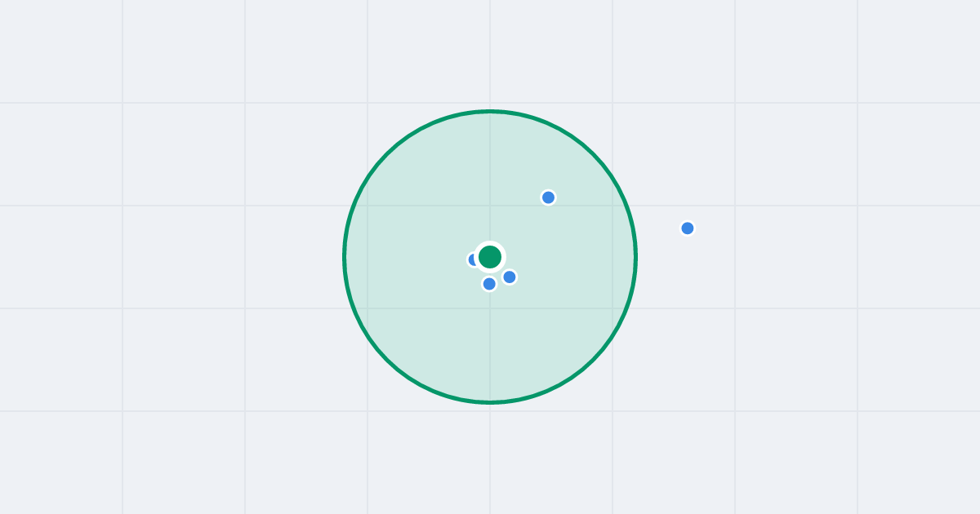
Task: Click the green center marker of the circle
Action: (490, 257)
